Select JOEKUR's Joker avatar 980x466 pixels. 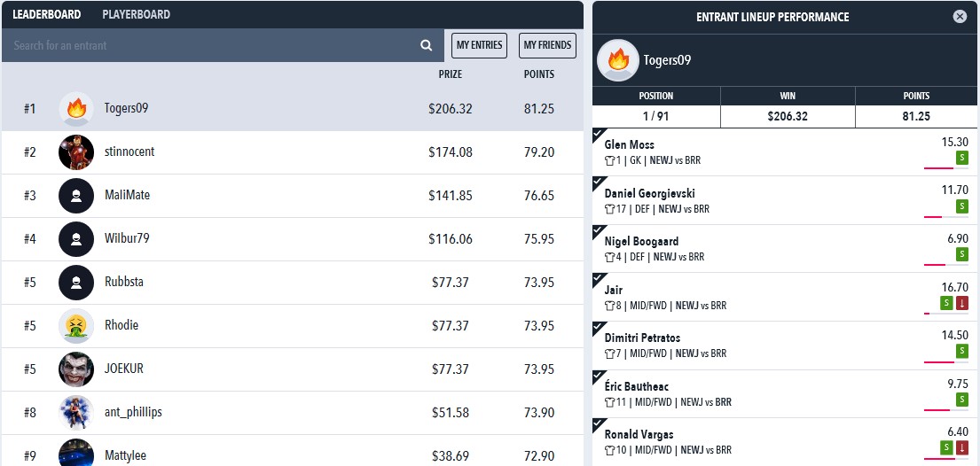pos(76,369)
